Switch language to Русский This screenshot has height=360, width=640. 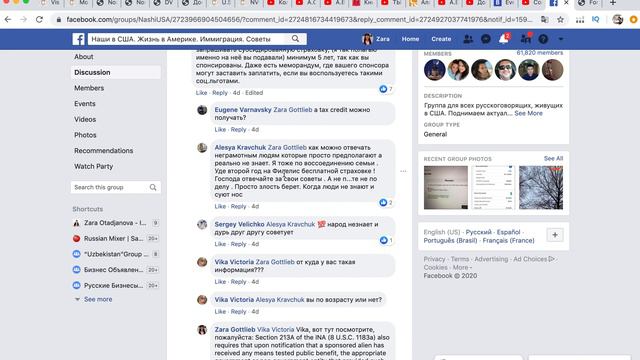pyautogui.click(x=478, y=232)
